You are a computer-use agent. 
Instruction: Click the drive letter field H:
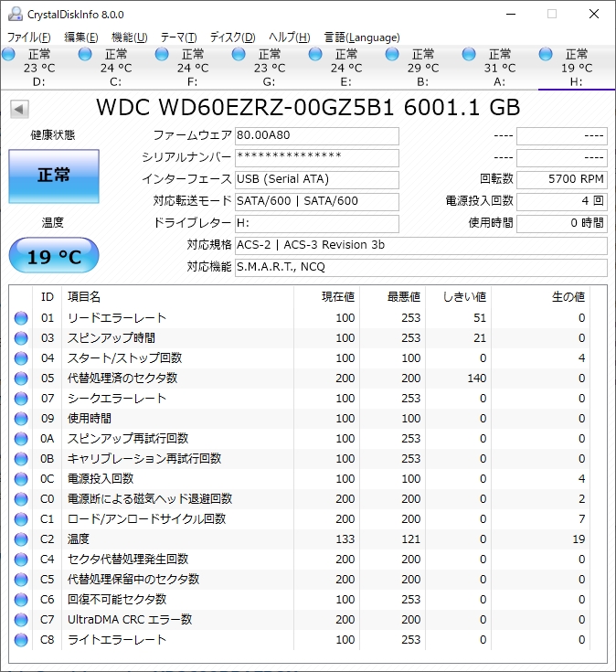coord(317,224)
